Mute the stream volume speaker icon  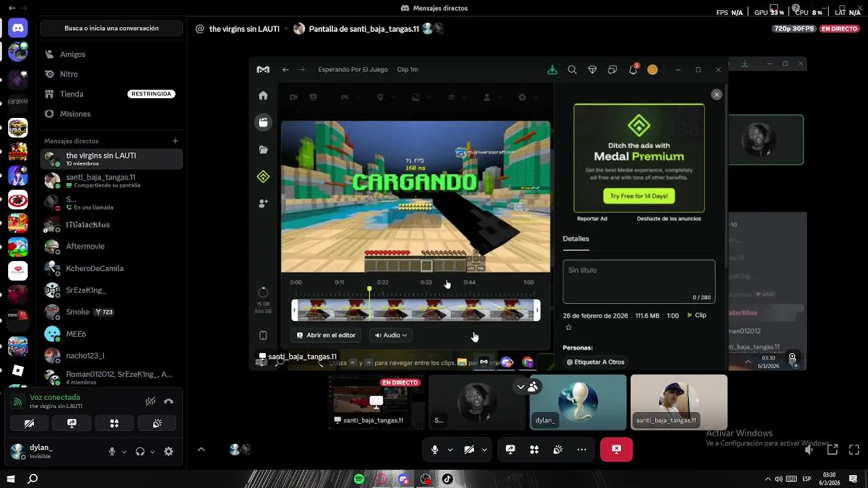coord(809,449)
